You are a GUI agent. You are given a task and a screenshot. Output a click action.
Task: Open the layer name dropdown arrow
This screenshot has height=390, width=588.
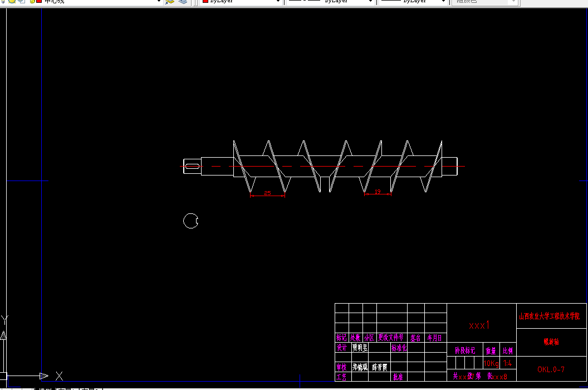pyautogui.click(x=158, y=2)
